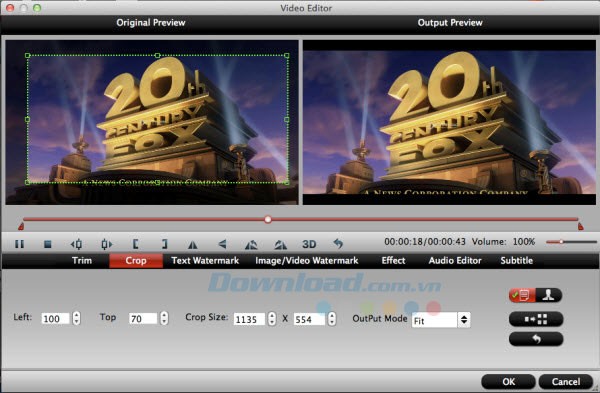600x393 pixels.
Task: Click the trim start marker on timeline
Action: [x=21, y=227]
